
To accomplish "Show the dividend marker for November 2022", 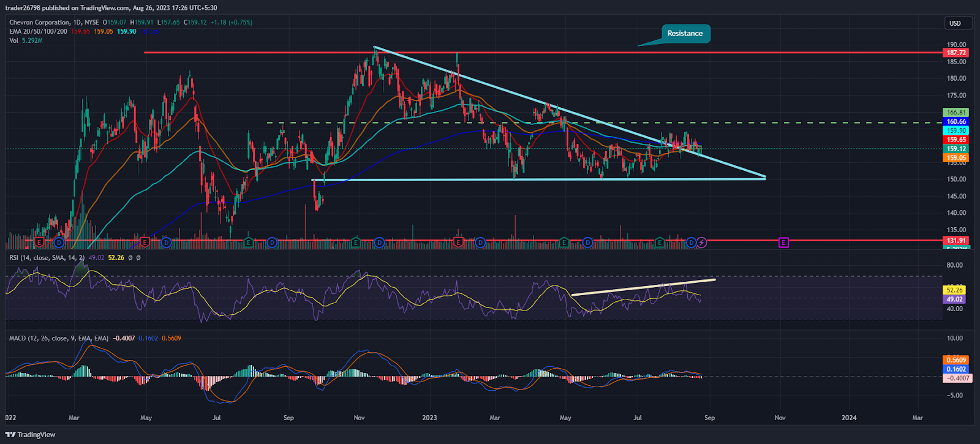I will (x=379, y=243).
